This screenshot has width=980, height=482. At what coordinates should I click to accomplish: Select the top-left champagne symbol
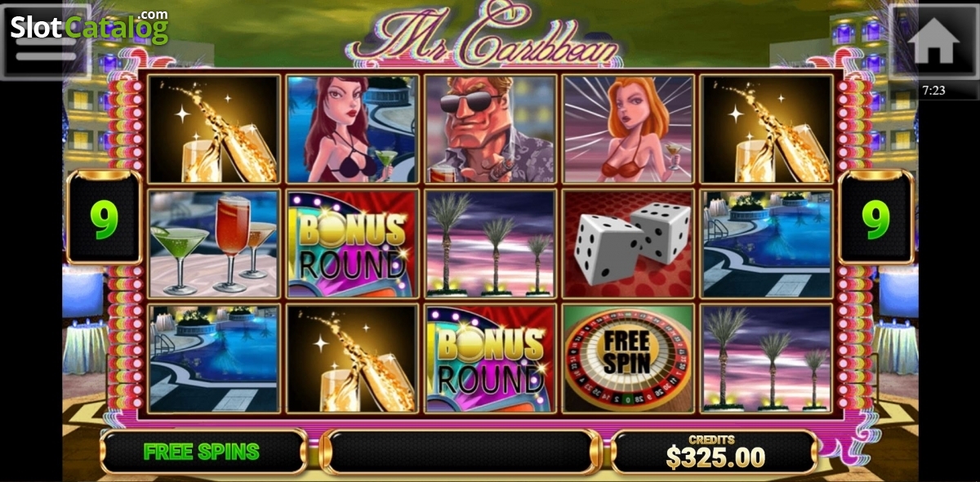pyautogui.click(x=214, y=129)
